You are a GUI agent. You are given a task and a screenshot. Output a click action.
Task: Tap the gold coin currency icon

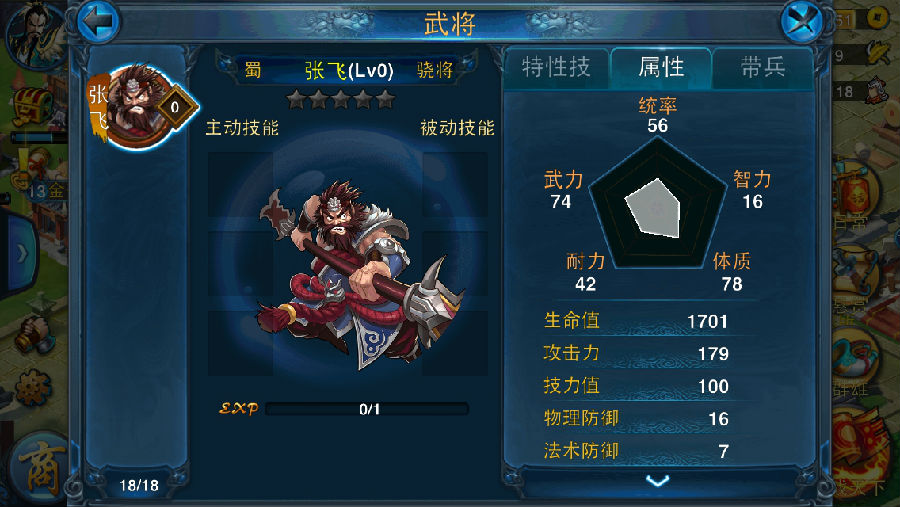pos(876,18)
